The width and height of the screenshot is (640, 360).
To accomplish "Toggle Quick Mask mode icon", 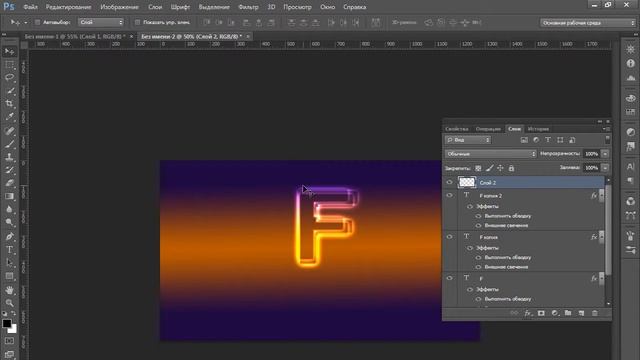I will click(9, 341).
